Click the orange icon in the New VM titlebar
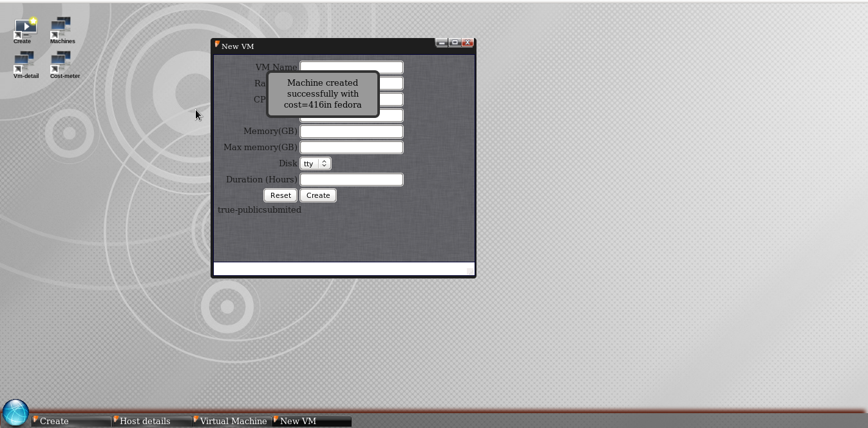 point(218,44)
